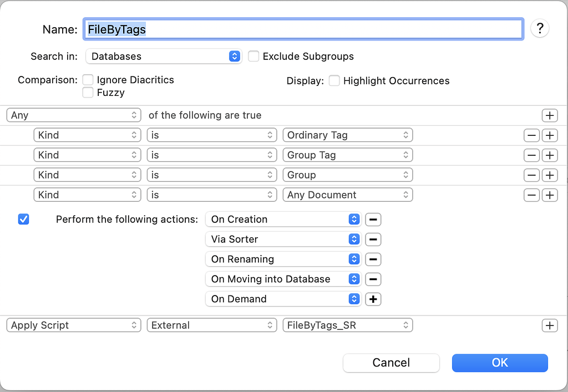Open the Search in Databases dropdown
Screen dimensions: 568x392
164,56
